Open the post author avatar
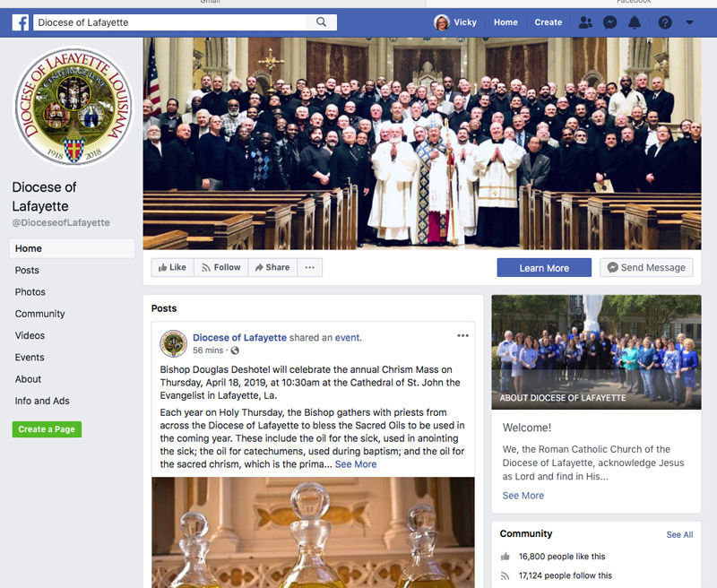The width and height of the screenshot is (717, 588). point(173,343)
